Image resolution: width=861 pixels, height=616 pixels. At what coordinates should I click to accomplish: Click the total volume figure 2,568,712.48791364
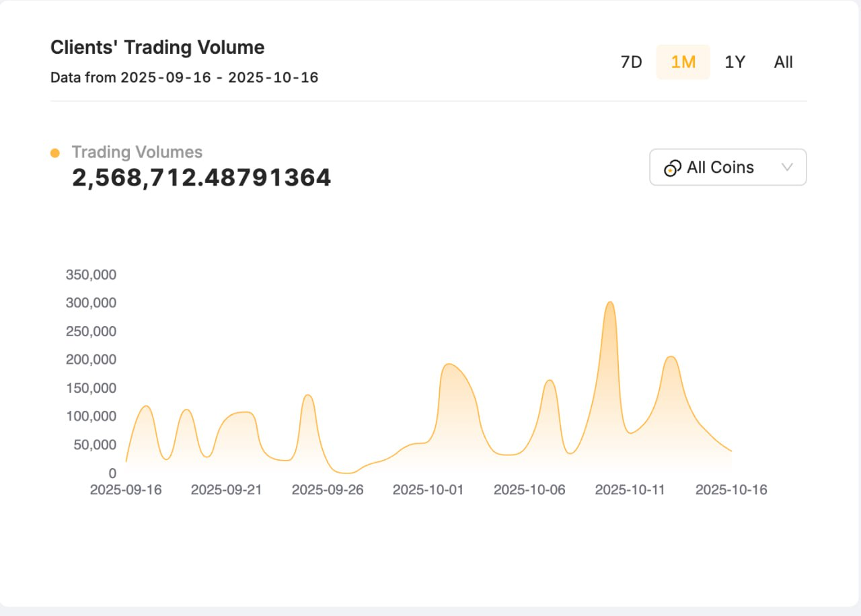pyautogui.click(x=200, y=177)
